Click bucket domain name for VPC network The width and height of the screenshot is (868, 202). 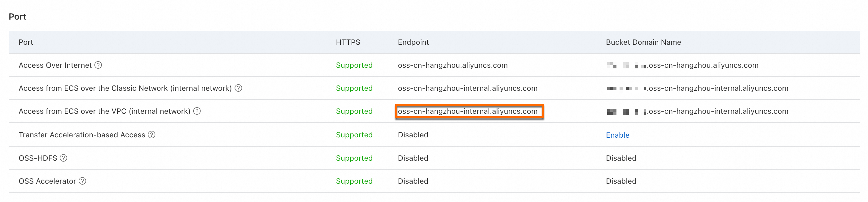[x=718, y=111]
